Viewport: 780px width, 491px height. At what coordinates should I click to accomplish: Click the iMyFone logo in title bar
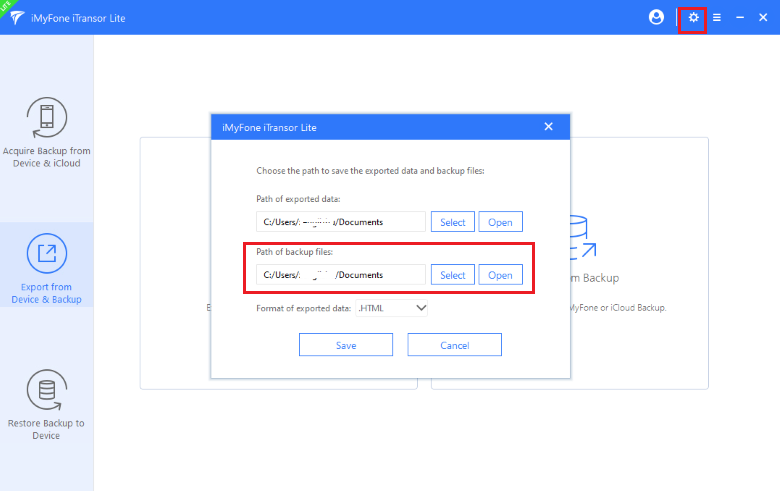point(16,18)
